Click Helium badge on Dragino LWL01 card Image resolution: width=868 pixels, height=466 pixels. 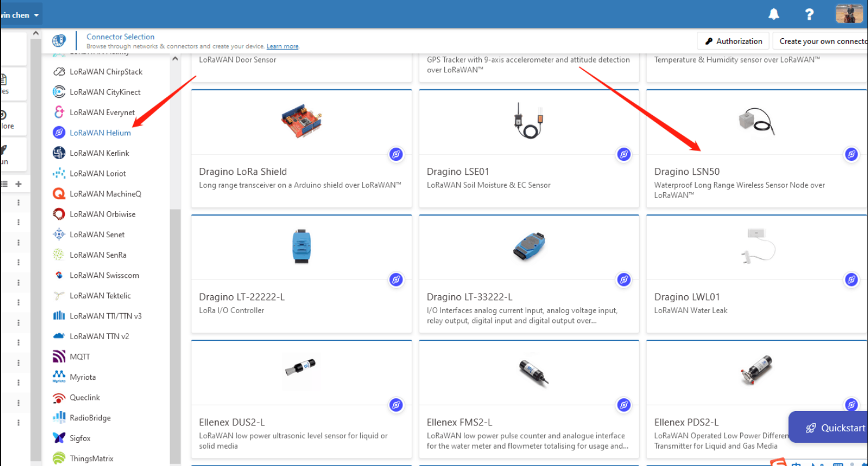click(851, 280)
